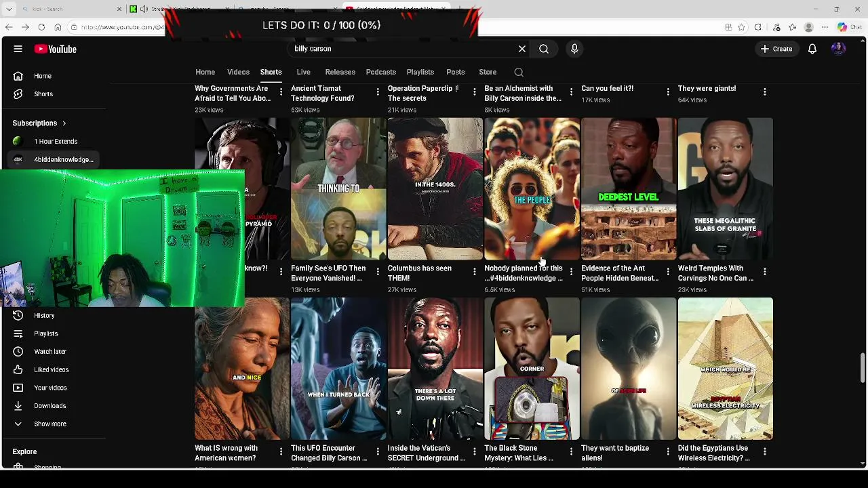The image size is (868, 488).
Task: Clear the search box text
Action: point(522,49)
